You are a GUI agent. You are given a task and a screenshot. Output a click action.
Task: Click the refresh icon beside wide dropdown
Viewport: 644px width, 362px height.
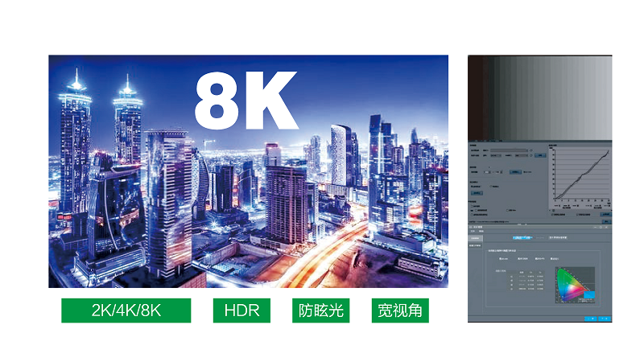[531, 150]
